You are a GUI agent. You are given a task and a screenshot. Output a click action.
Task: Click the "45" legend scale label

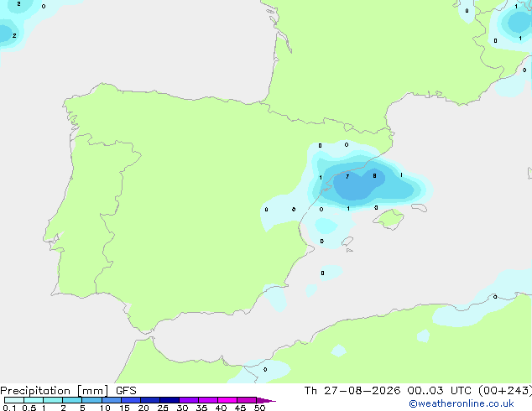240,408
